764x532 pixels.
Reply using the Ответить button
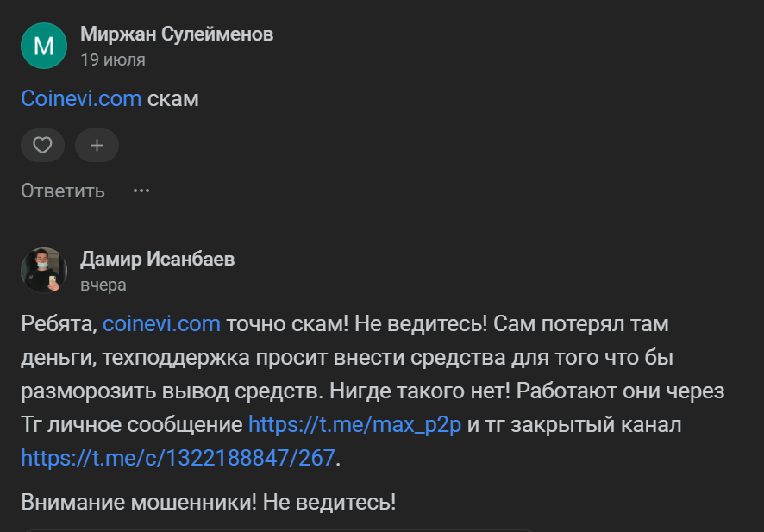coord(63,191)
